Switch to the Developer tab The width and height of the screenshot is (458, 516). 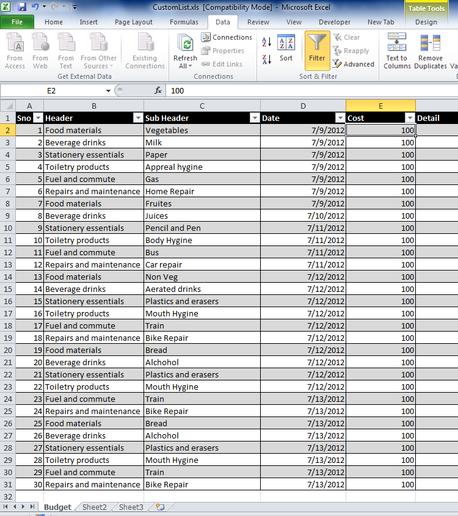click(x=334, y=22)
